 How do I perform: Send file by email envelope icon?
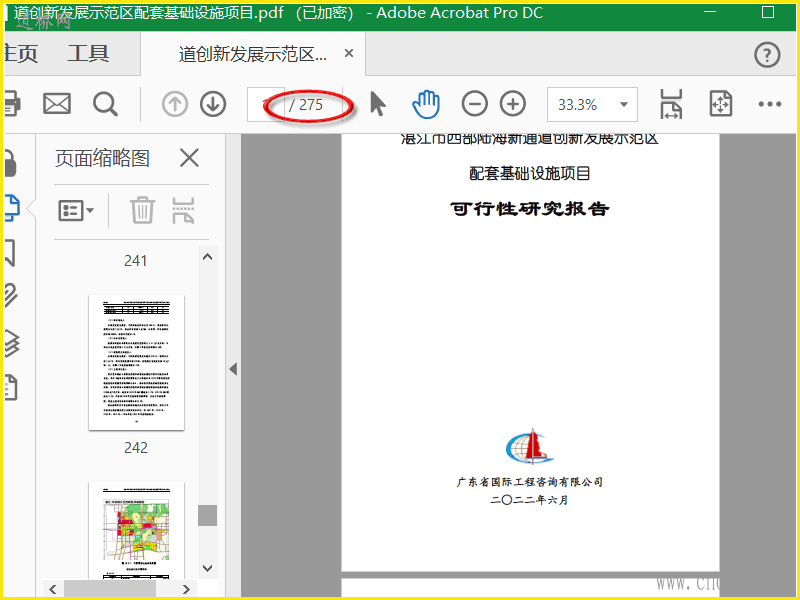(x=57, y=104)
